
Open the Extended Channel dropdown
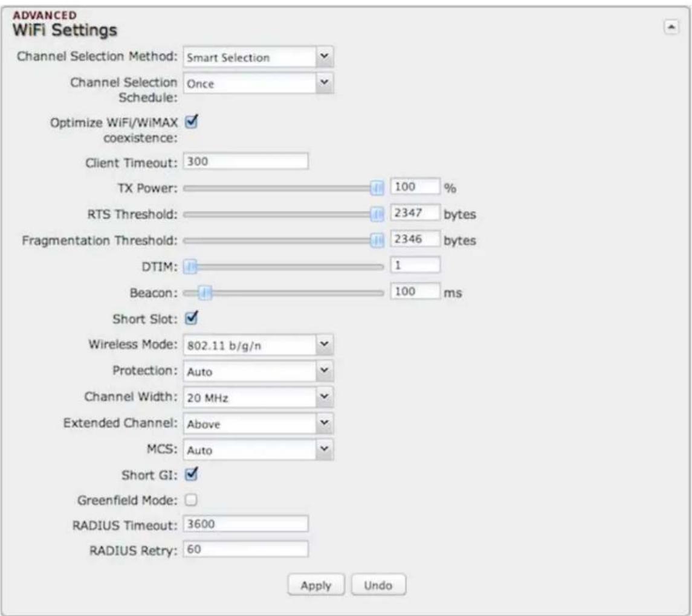[258, 423]
